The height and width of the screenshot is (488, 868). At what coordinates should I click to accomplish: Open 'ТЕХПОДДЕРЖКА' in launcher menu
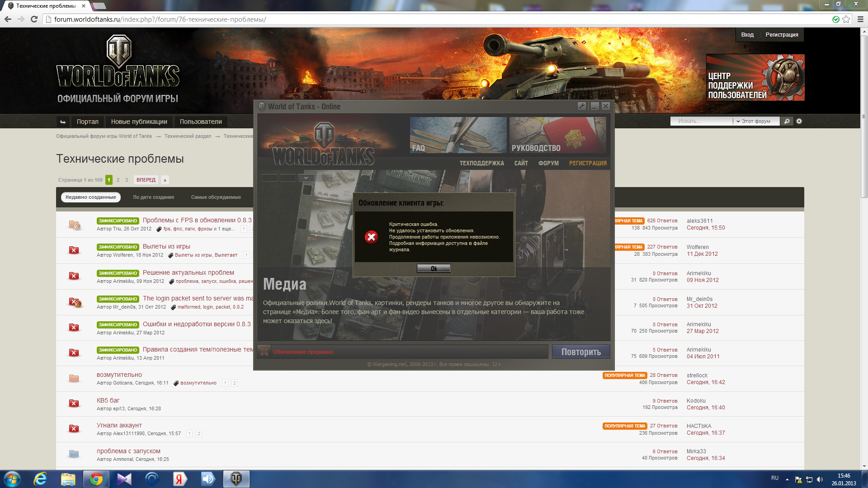coord(481,163)
